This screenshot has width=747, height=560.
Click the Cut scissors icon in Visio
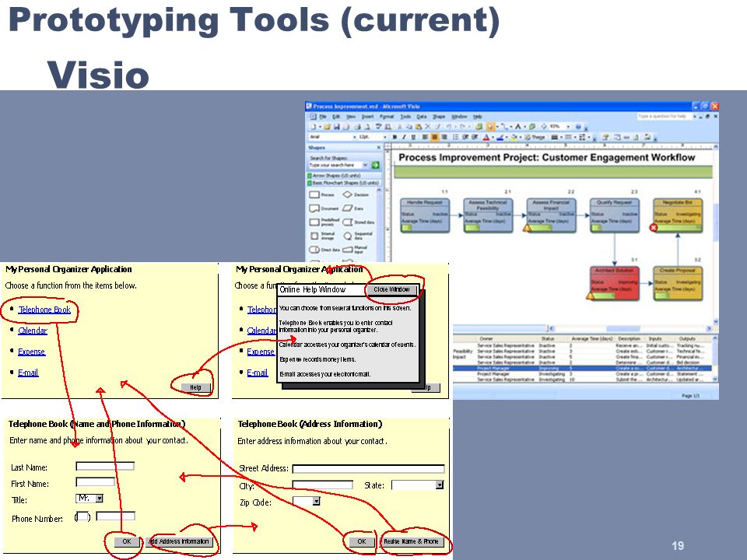(x=400, y=127)
